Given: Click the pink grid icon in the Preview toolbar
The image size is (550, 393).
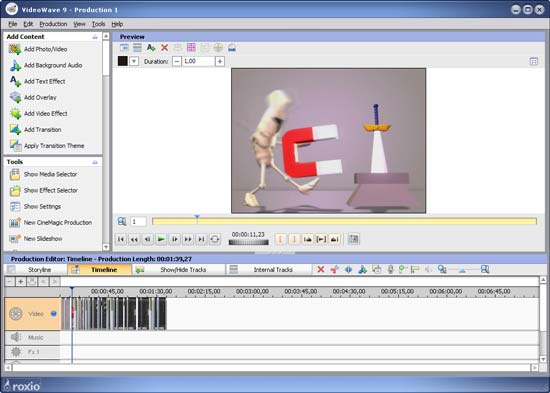Looking at the screenshot, I should tap(191, 48).
